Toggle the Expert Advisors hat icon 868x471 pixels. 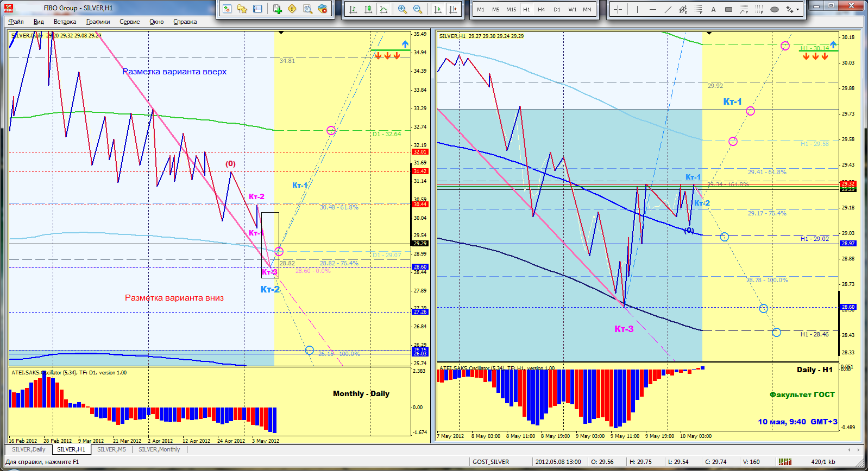click(323, 9)
